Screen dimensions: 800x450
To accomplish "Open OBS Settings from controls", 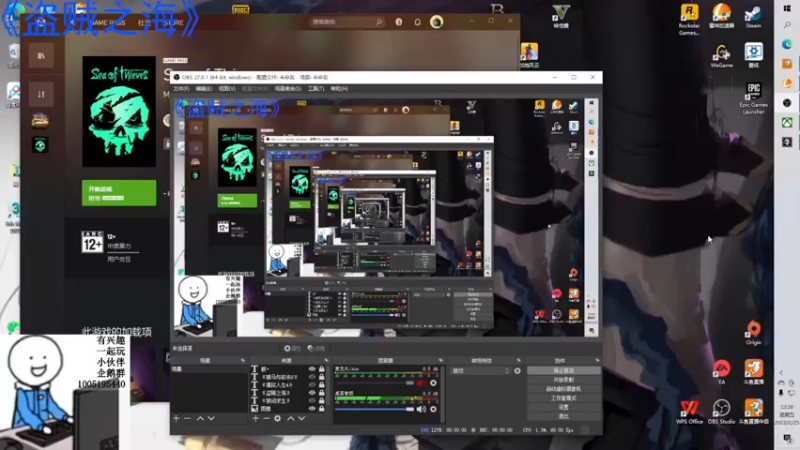I will pos(563,407).
